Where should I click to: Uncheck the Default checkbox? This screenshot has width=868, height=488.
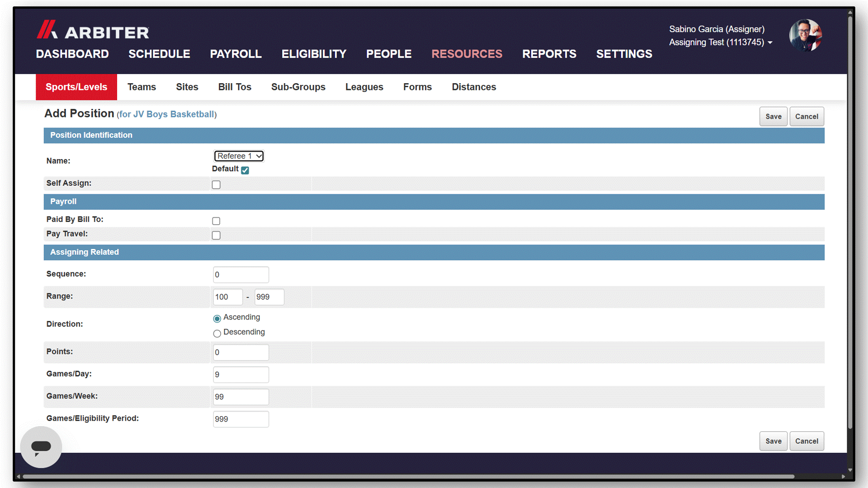[245, 170]
